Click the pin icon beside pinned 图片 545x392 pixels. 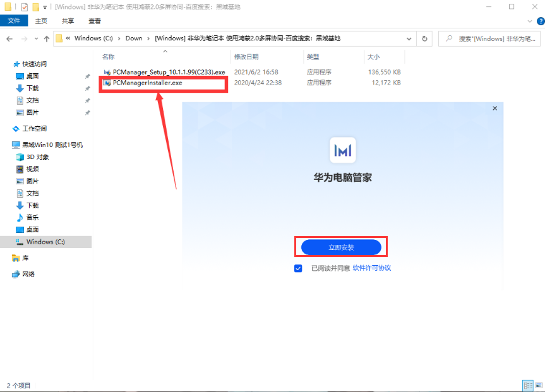(x=88, y=112)
